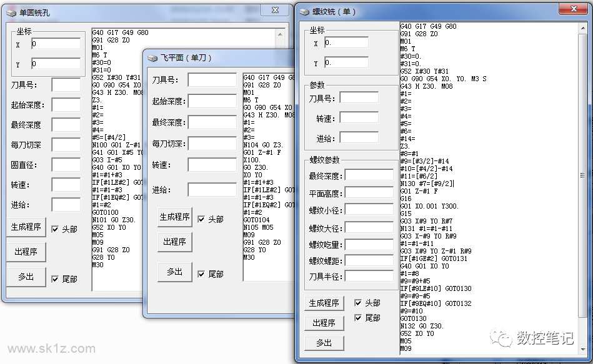Focus 转速 field in 飞平面 window
Image resolution: width=593 pixels, height=364 pixels.
[x=212, y=165]
